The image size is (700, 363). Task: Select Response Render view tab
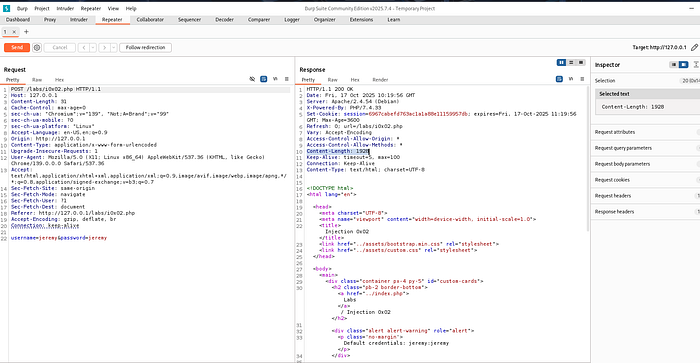380,79
